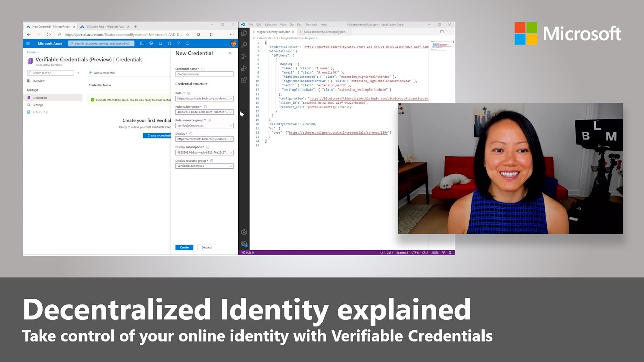Screen dimensions: 644x362
Task: Focus the Credential name input field
Action: point(204,74)
